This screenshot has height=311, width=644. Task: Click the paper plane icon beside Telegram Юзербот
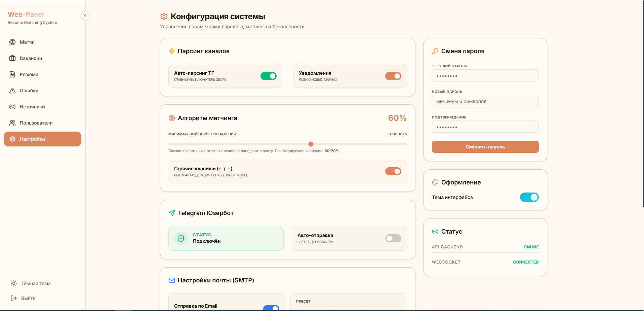[172, 213]
